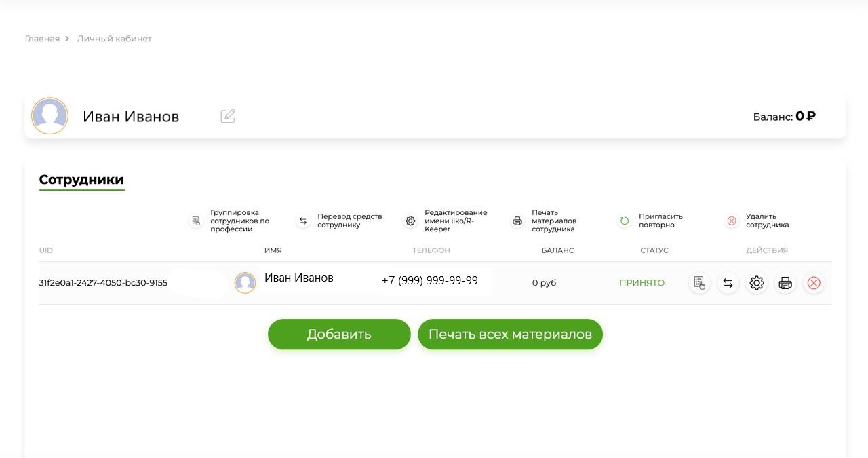Click the red Удалить сотрудника legend icon
Screen dimensions: 868x458
pyautogui.click(x=732, y=221)
